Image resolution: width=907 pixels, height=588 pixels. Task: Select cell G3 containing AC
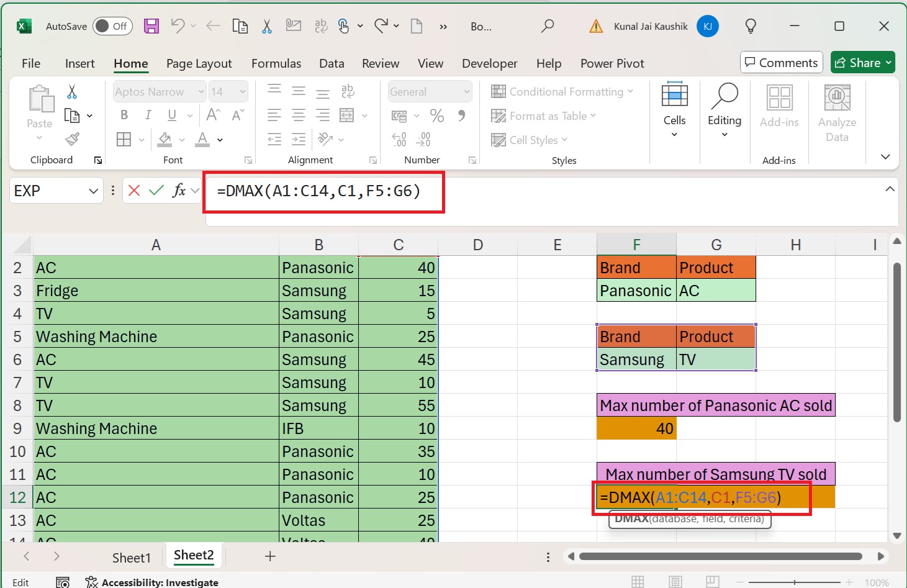716,291
